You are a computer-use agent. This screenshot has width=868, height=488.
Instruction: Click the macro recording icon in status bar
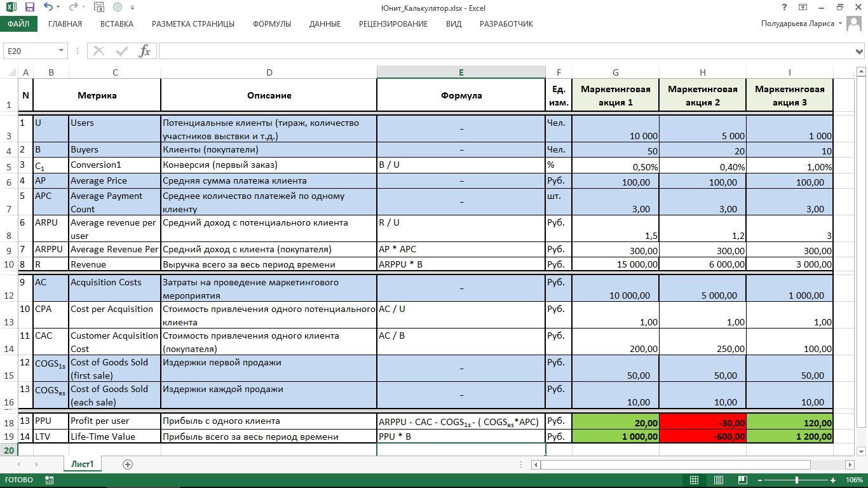tap(49, 480)
